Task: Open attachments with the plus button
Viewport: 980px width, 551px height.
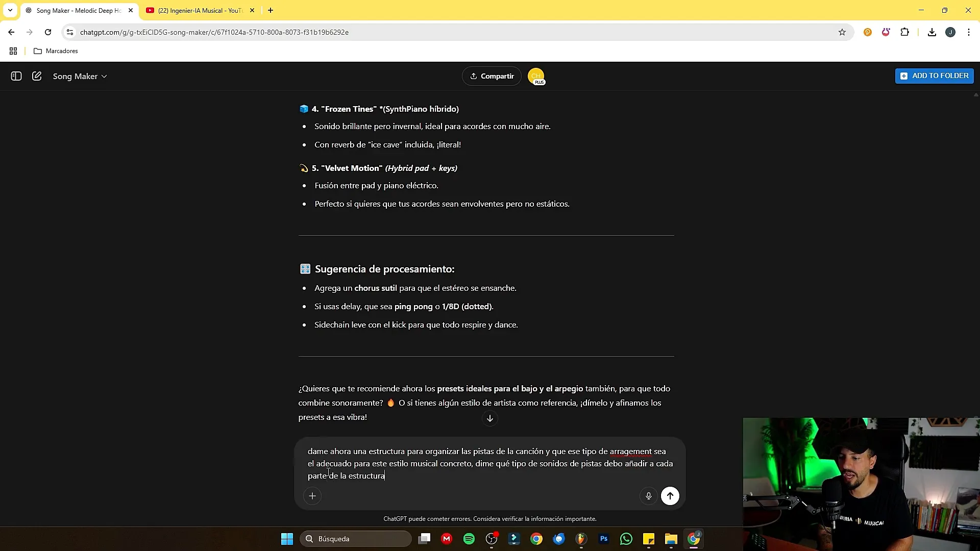Action: point(312,495)
